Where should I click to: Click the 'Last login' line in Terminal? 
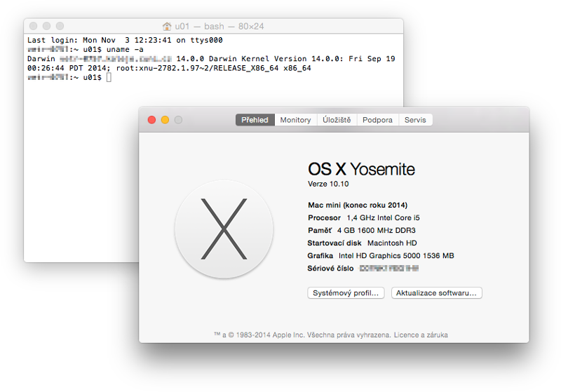point(125,40)
